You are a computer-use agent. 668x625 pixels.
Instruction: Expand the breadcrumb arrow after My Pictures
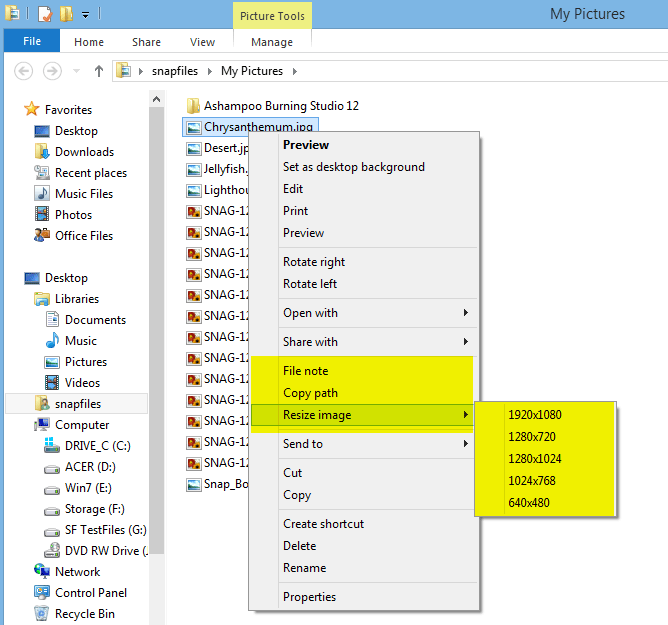point(295,71)
